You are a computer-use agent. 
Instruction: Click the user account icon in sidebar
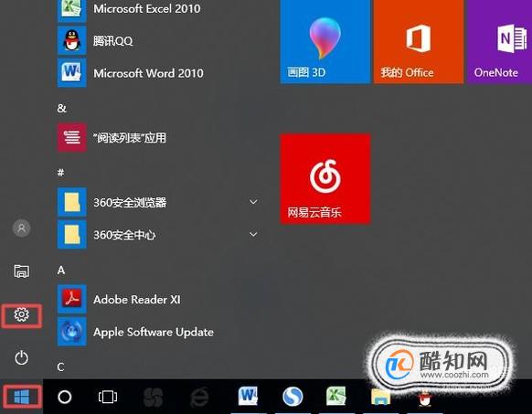coord(21,228)
